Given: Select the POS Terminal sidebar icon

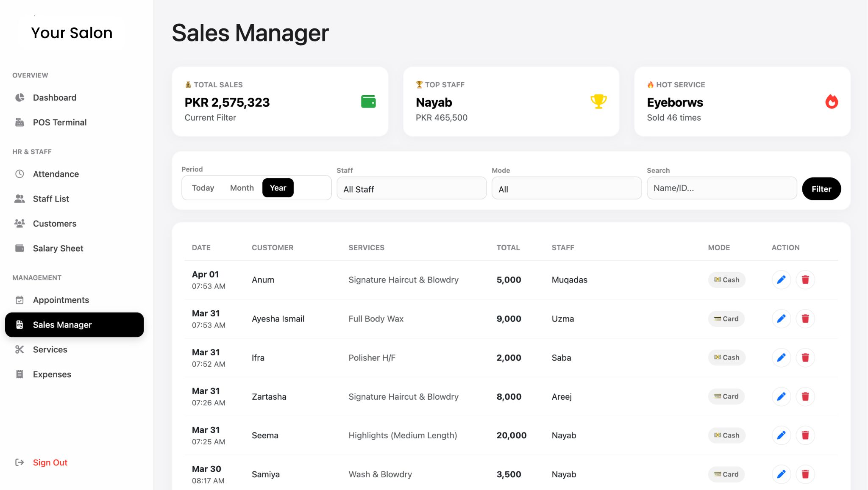Looking at the screenshot, I should [19, 122].
